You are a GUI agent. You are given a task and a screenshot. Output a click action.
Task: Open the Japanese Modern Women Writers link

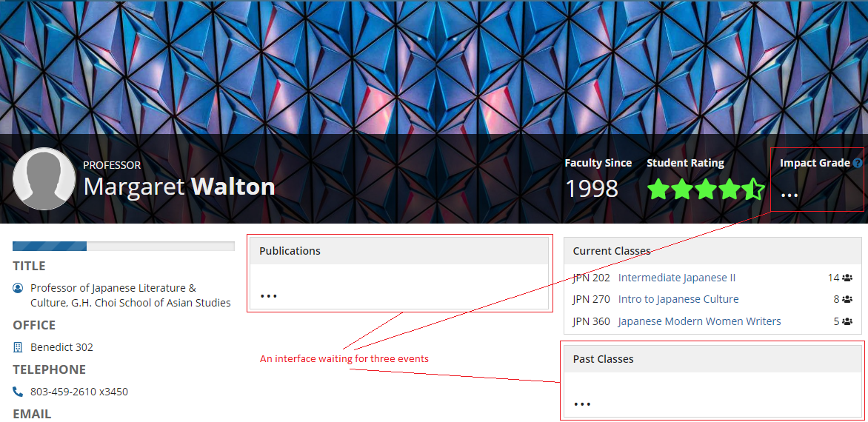[699, 321]
